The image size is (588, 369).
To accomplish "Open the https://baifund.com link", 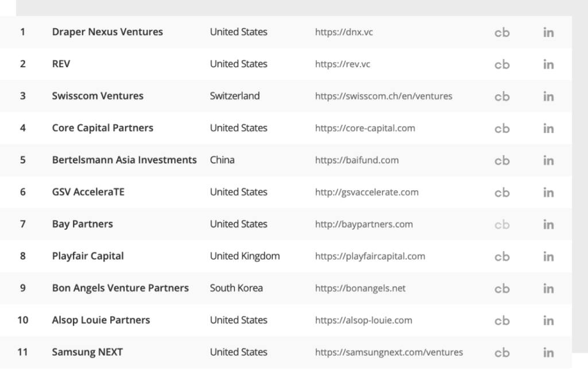I will 357,160.
